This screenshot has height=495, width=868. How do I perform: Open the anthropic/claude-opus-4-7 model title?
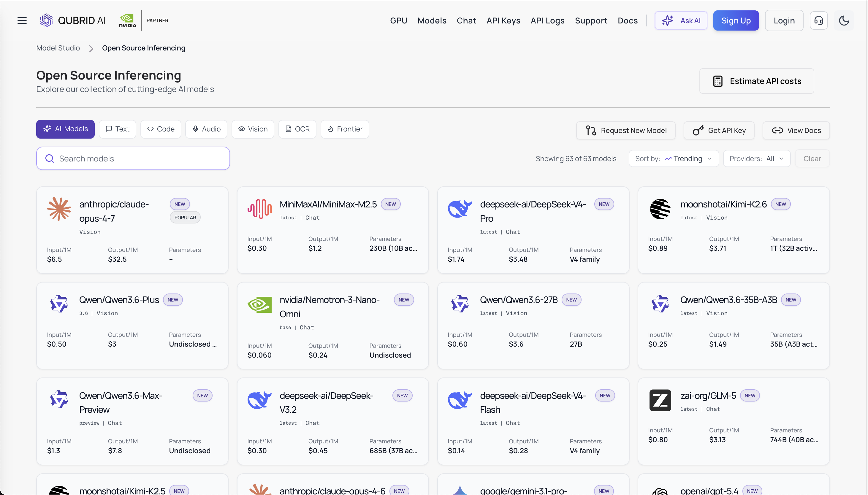[x=114, y=211]
